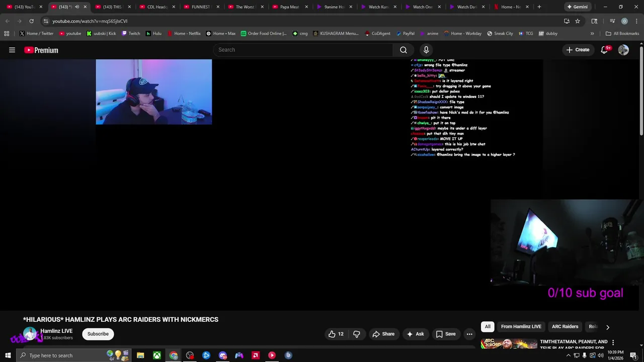This screenshot has width=644, height=362.
Task: Open options menu for TimTheTatman video
Action: (613, 342)
